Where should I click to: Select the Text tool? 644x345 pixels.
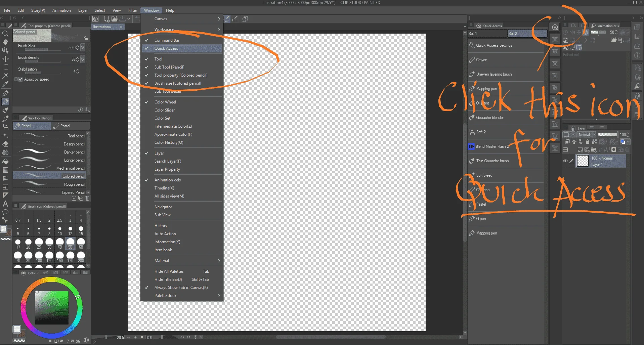click(x=5, y=204)
